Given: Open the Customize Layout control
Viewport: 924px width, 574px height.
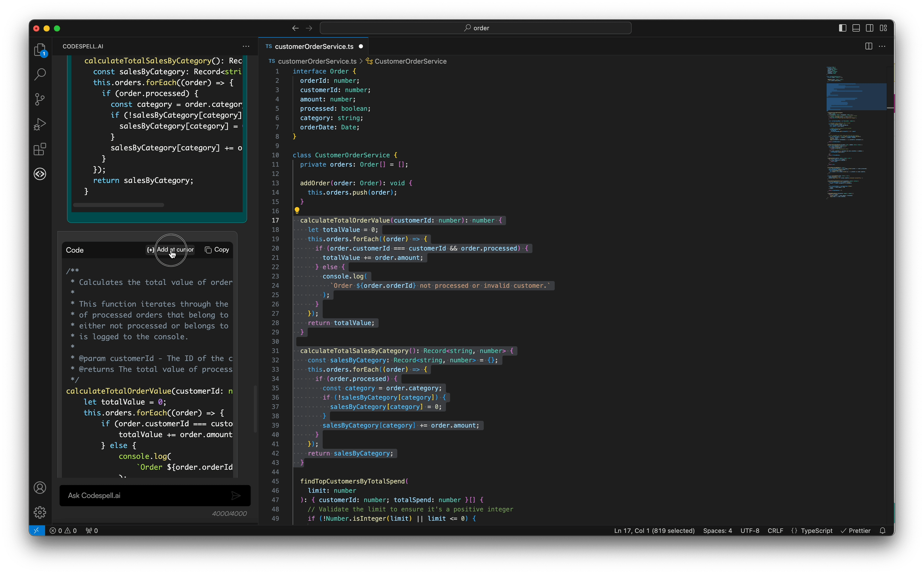Looking at the screenshot, I should coord(884,28).
